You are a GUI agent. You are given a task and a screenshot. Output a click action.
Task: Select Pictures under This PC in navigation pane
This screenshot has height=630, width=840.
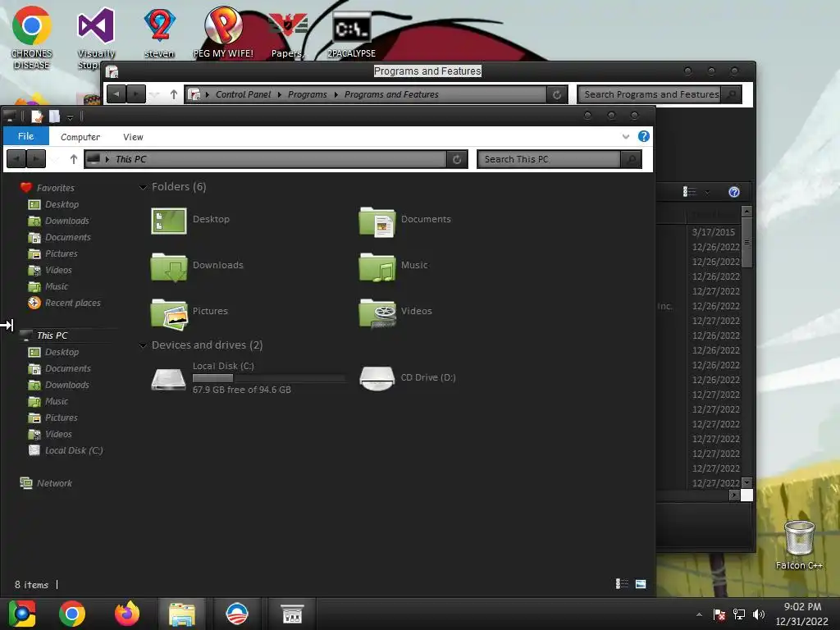coord(61,418)
